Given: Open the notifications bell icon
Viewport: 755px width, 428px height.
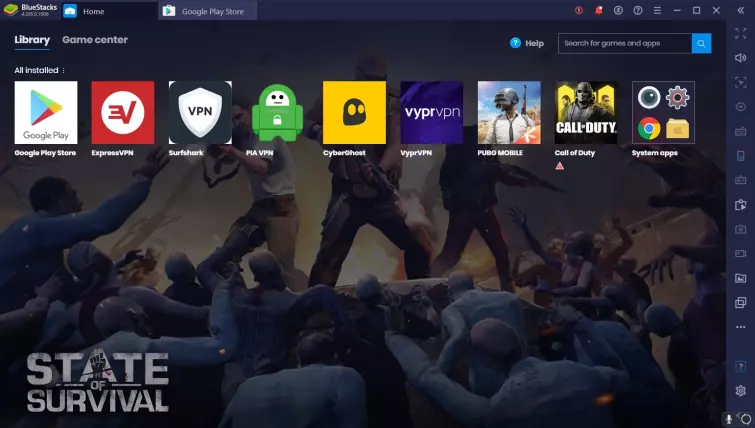Looking at the screenshot, I should (599, 10).
